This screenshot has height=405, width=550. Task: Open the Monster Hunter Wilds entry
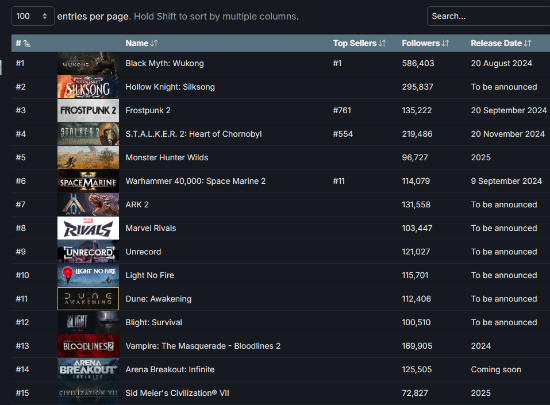[x=167, y=157]
